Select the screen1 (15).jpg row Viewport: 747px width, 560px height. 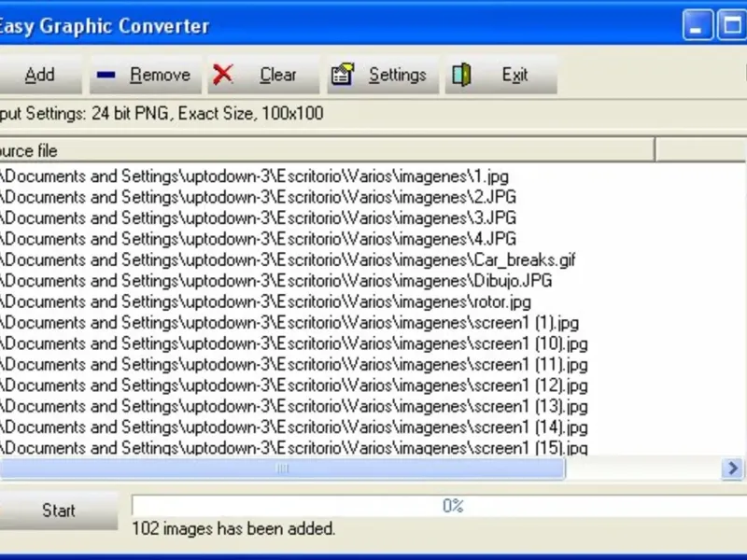pyautogui.click(x=294, y=448)
